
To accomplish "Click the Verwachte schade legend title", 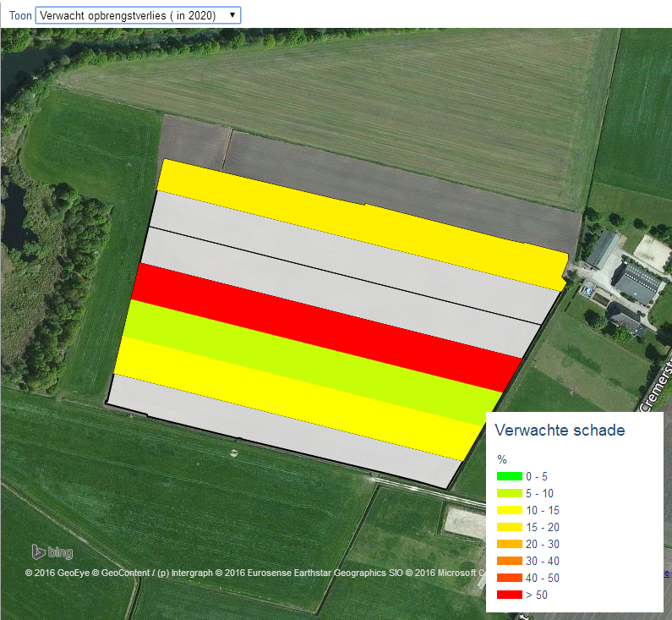I will (x=559, y=431).
